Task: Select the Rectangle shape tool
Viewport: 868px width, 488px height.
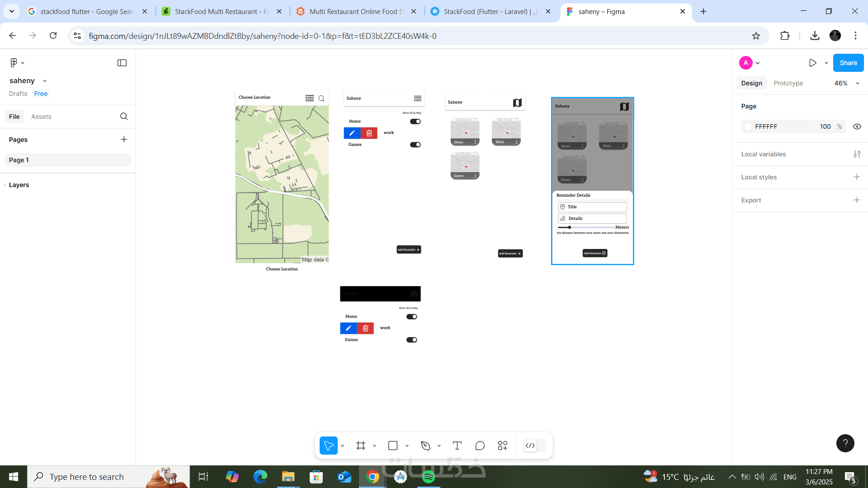Action: coord(393,446)
